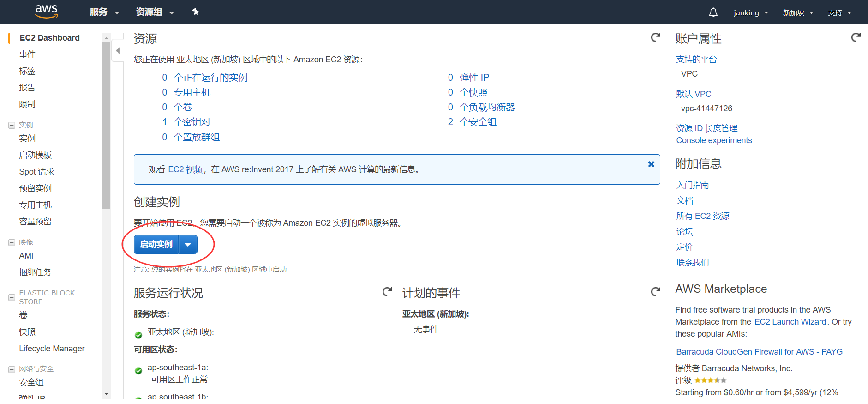
Task: Open 所有 EC2 资源 link
Action: pyautogui.click(x=703, y=216)
